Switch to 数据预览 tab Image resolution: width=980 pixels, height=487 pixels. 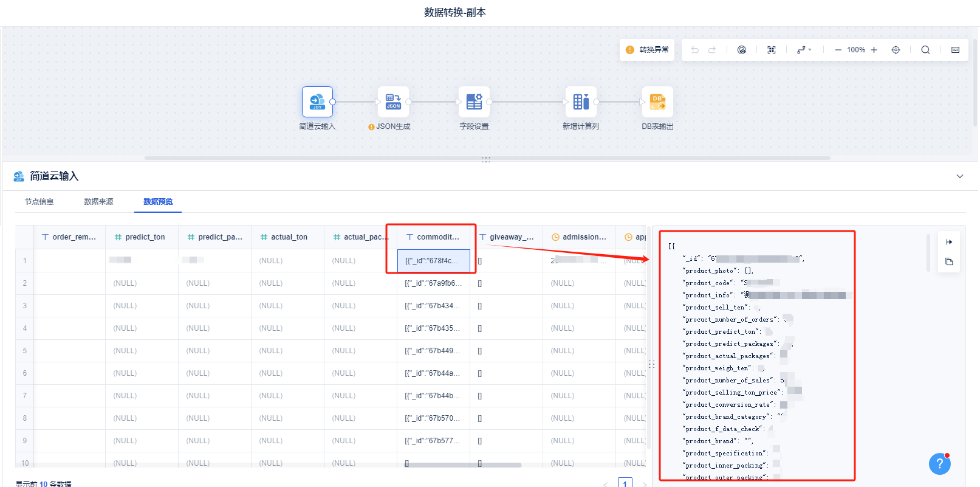click(158, 202)
